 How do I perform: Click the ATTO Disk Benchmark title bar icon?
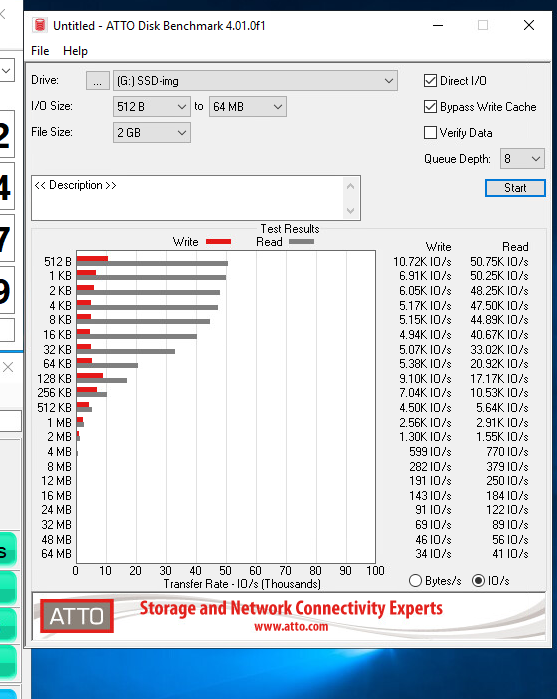click(x=40, y=25)
